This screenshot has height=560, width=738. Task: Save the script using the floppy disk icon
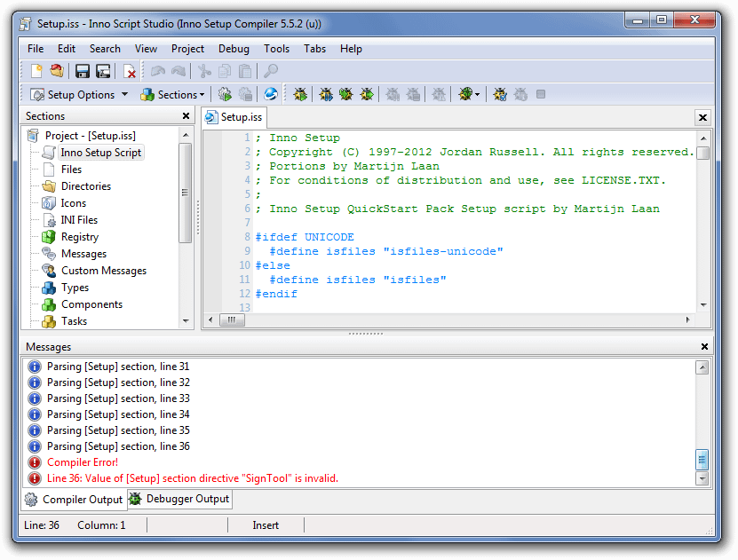tap(83, 71)
